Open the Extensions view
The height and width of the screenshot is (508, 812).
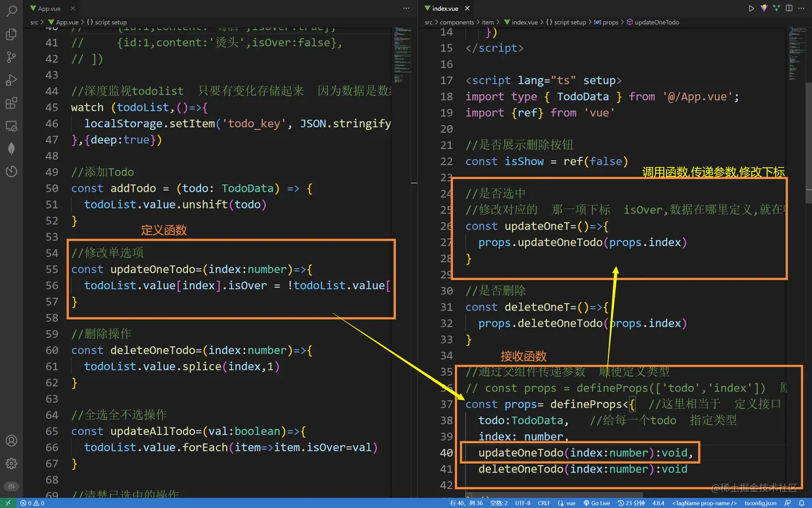point(11,103)
